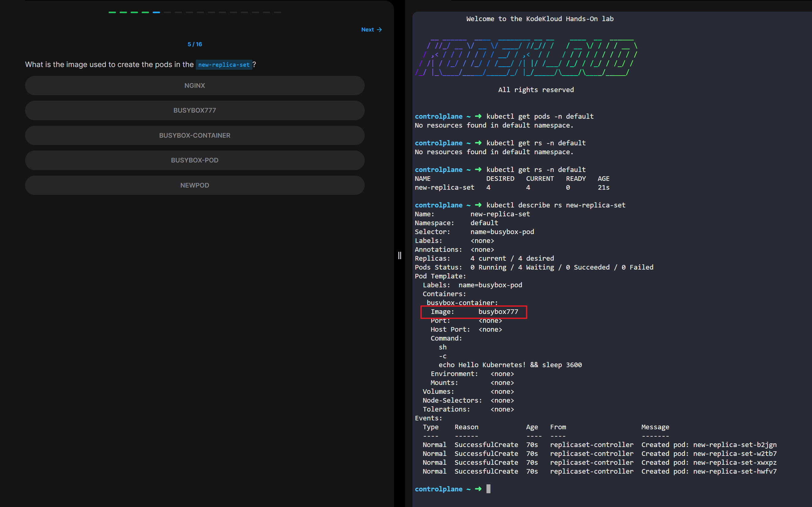The width and height of the screenshot is (812, 507).
Task: Click the Next link
Action: (367, 29)
